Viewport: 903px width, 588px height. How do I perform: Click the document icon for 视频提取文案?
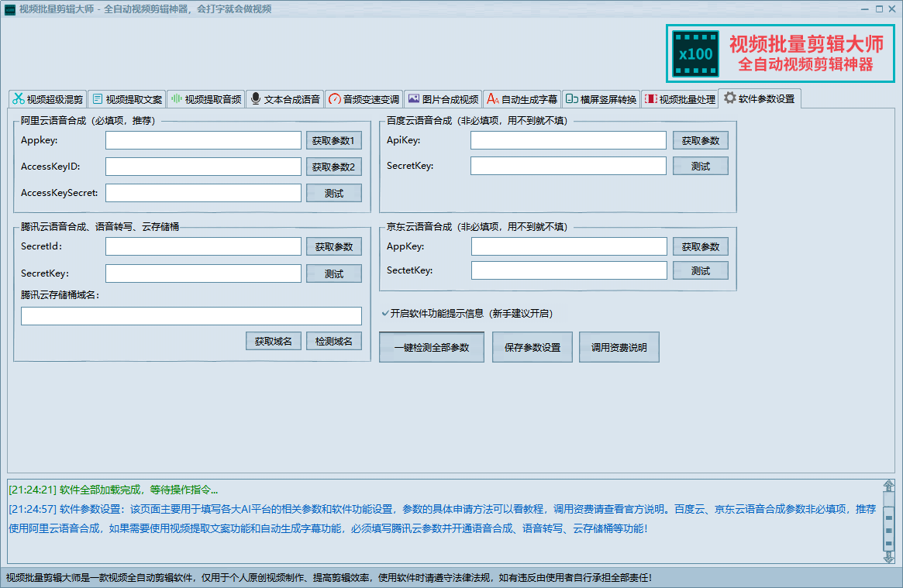click(x=98, y=99)
